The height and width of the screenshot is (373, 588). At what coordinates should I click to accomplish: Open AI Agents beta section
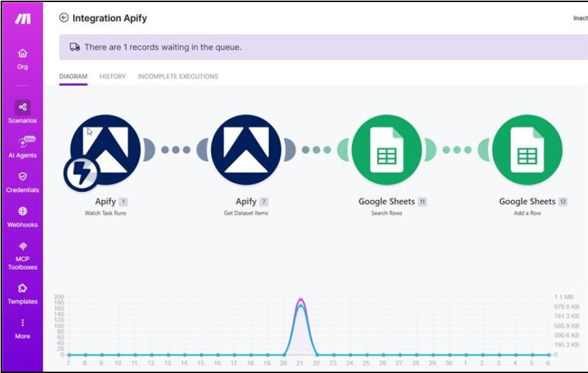pyautogui.click(x=23, y=147)
